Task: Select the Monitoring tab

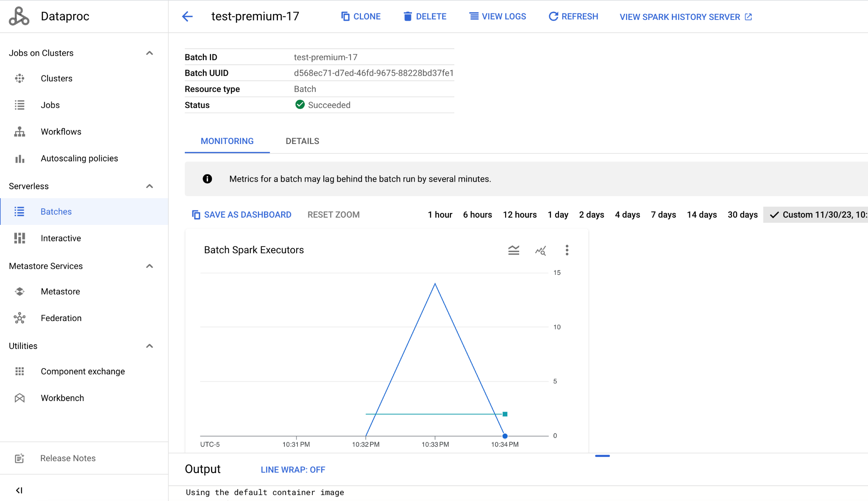Action: [228, 141]
